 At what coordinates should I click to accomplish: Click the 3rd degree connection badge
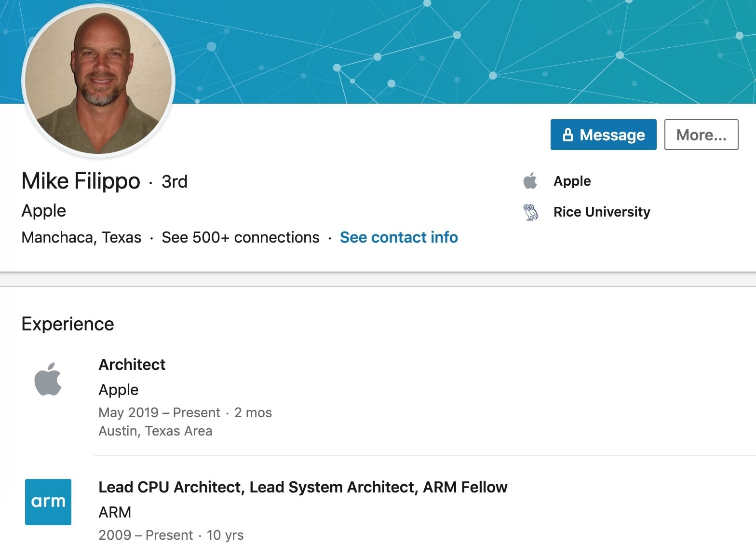click(175, 182)
